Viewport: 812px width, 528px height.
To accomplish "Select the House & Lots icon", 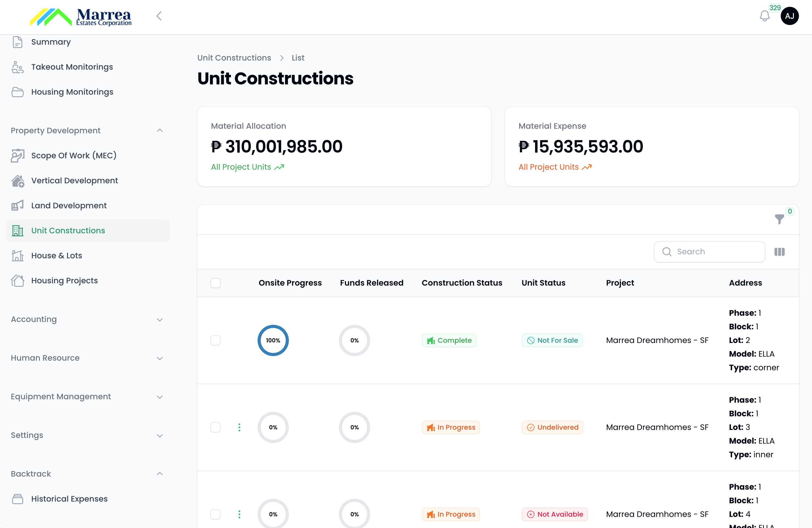I will pyautogui.click(x=18, y=255).
